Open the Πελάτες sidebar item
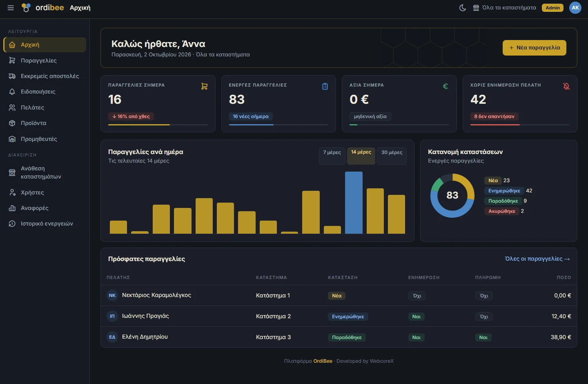The width and height of the screenshot is (588, 384). 45,107
